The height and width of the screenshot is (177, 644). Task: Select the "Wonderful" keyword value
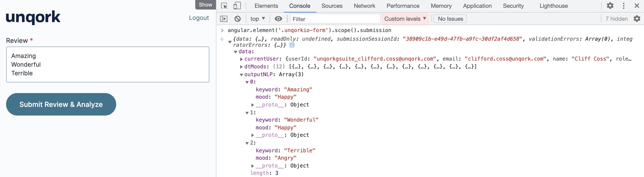301,120
